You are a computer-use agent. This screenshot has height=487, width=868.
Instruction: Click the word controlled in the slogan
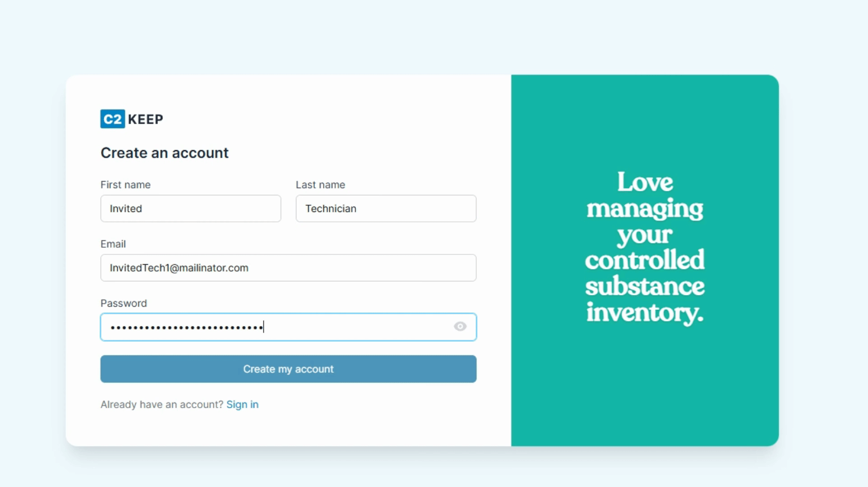pyautogui.click(x=645, y=260)
